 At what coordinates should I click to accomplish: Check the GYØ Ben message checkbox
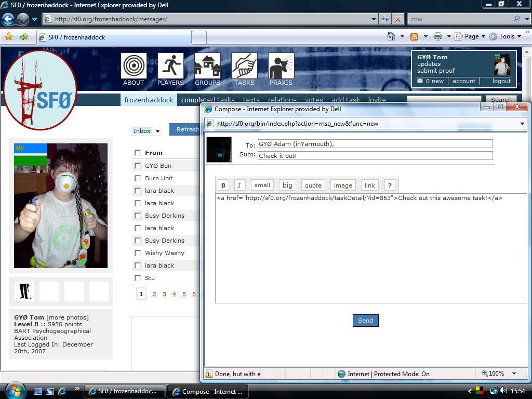click(x=137, y=166)
